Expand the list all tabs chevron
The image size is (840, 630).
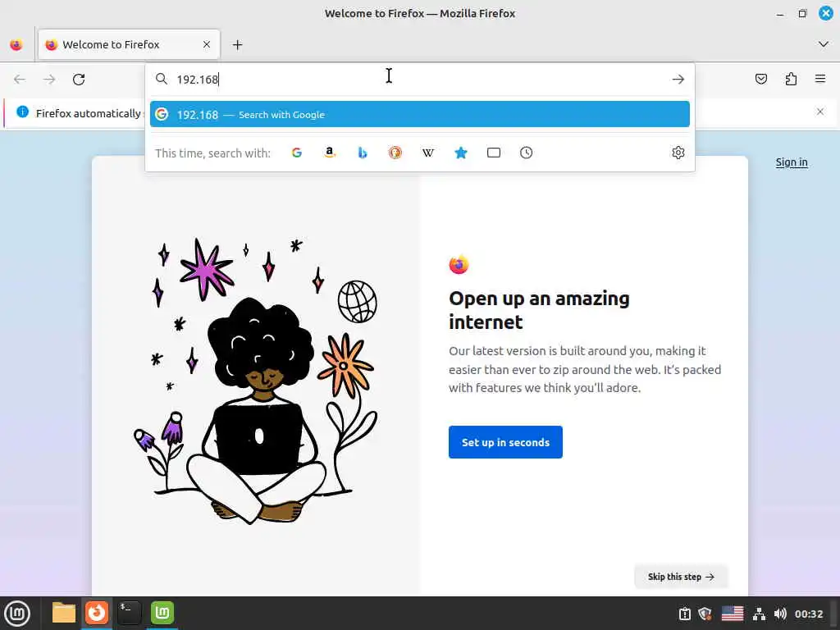tap(824, 44)
